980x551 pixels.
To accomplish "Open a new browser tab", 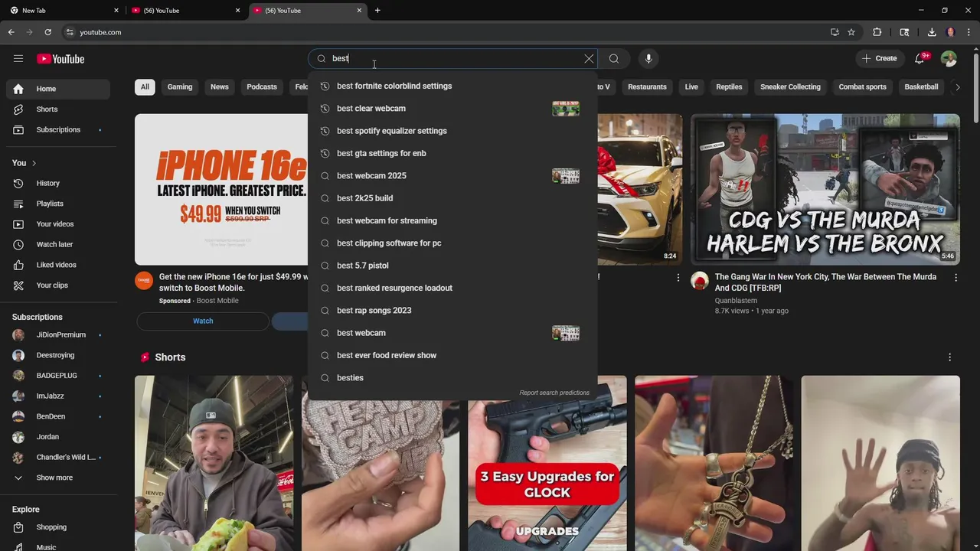I will coord(377,11).
